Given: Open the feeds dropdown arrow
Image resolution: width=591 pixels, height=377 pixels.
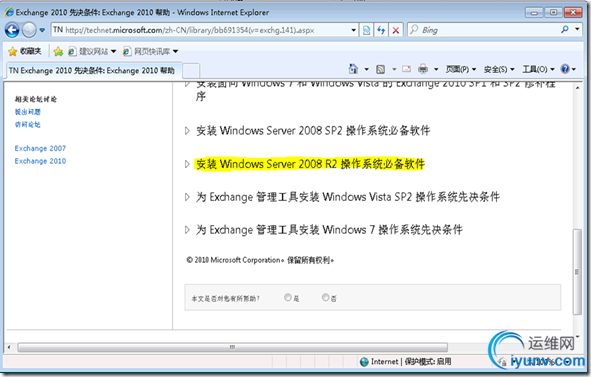Looking at the screenshot, I should tap(394, 69).
